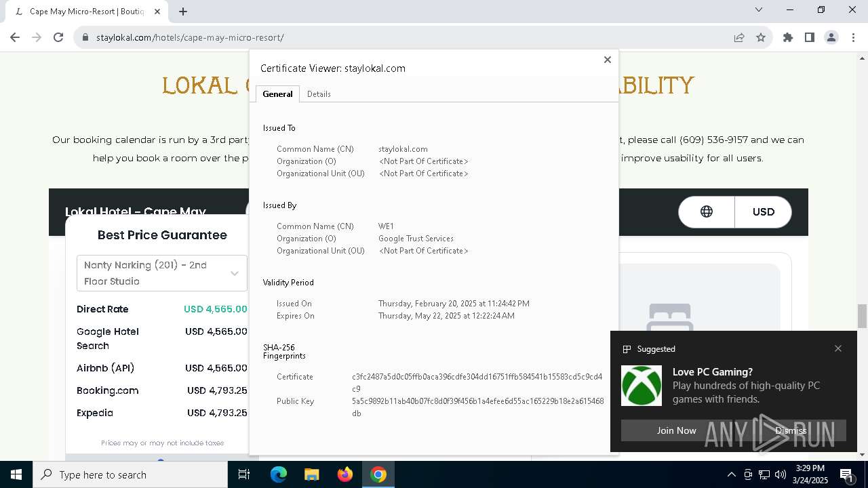Click the taskbar search box
This screenshot has height=488, width=868.
pos(130,474)
